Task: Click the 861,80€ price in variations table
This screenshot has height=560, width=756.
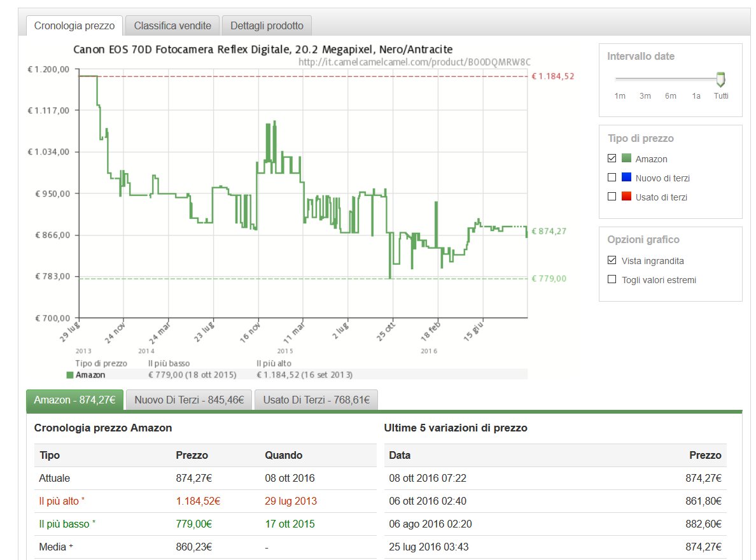Action: (703, 501)
